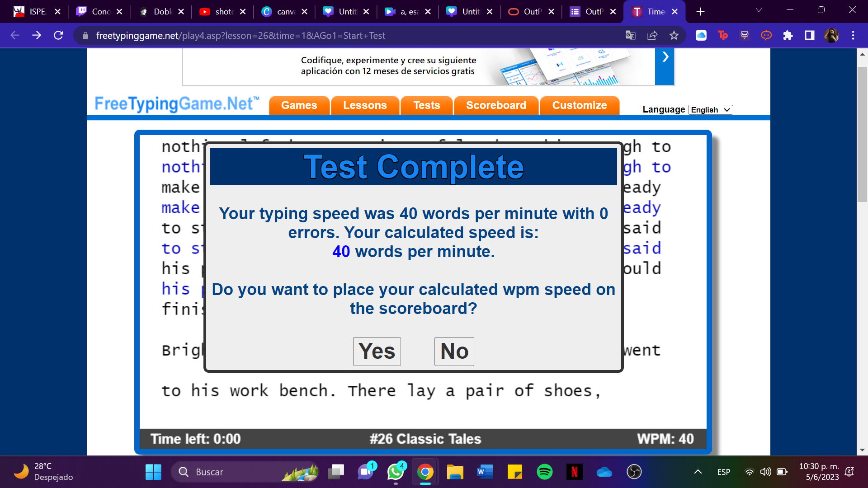The image size is (868, 488).
Task: Bookmark this page with star icon
Action: (x=674, y=35)
